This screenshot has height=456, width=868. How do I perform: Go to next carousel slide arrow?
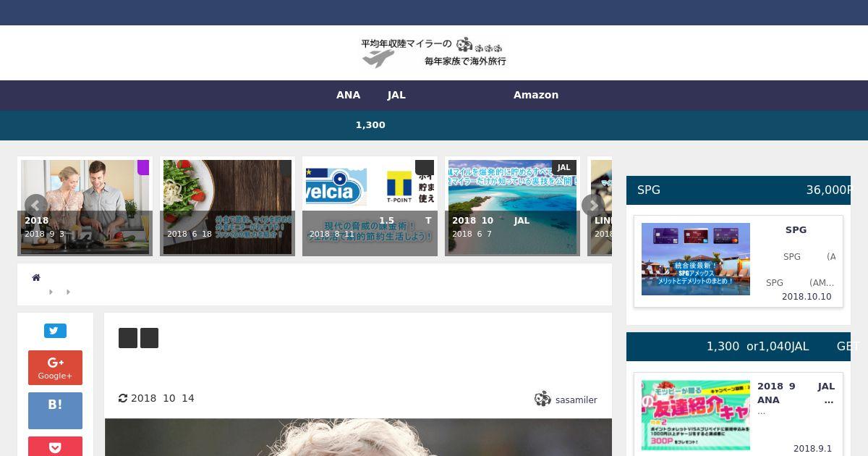click(593, 206)
